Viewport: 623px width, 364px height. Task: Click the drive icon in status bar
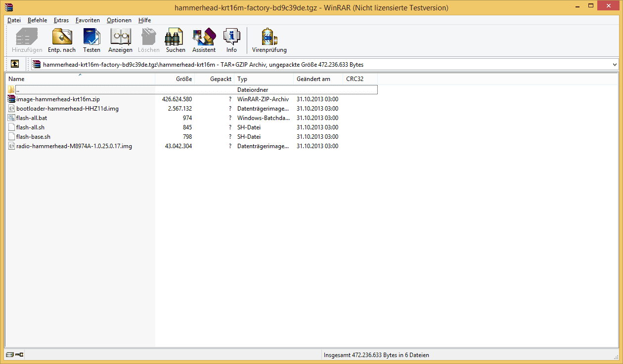(x=9, y=355)
